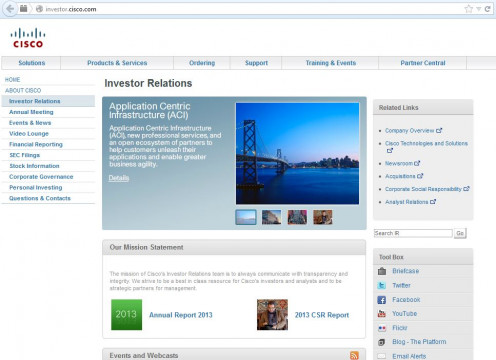Click the Bay Bridge banner image
The width and height of the screenshot is (496, 360).
coord(297,153)
